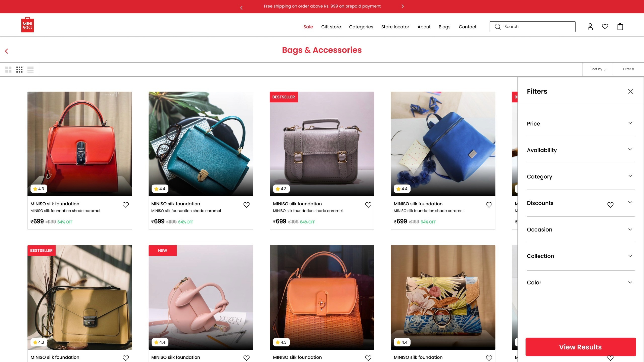Open the shopping bag cart icon
The width and height of the screenshot is (644, 362).
click(x=620, y=27)
